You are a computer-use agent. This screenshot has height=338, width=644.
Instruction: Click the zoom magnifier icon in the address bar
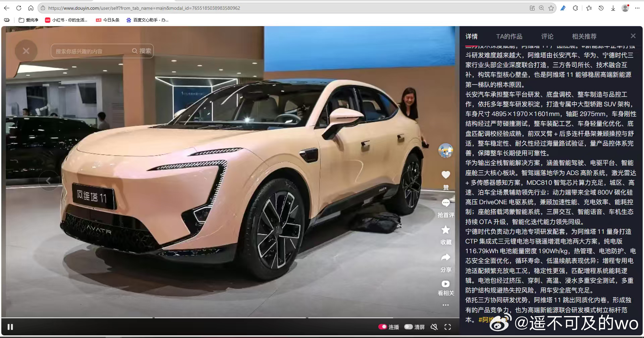(541, 8)
